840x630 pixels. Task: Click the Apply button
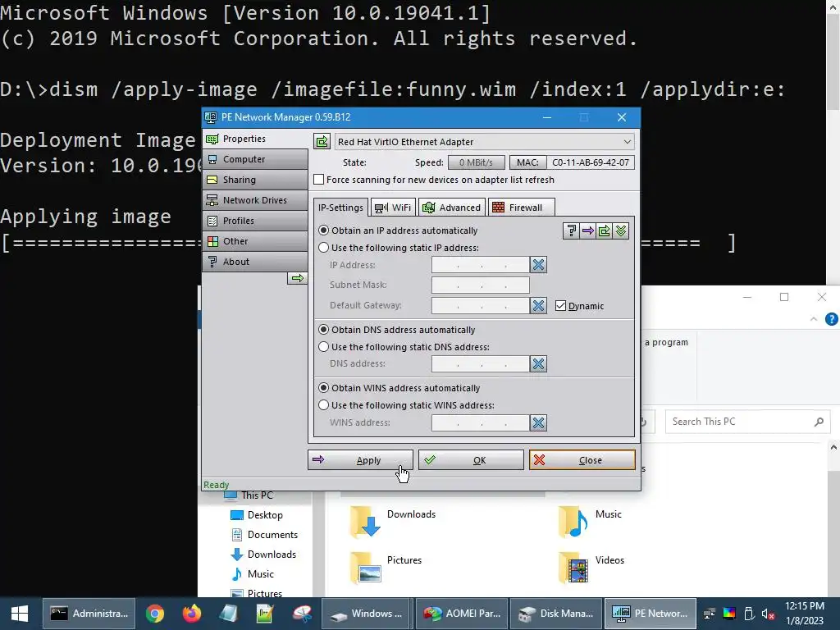361,459
